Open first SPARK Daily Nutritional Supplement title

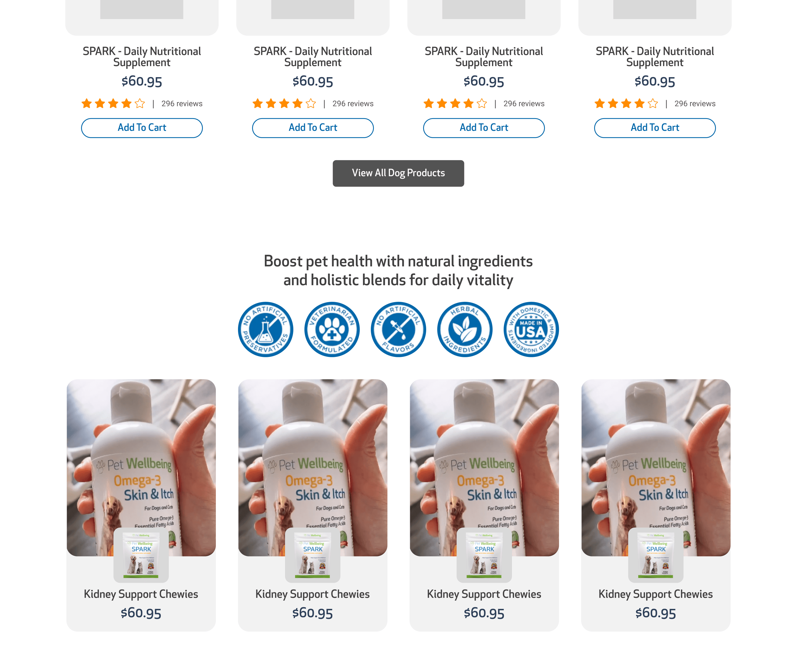[142, 57]
